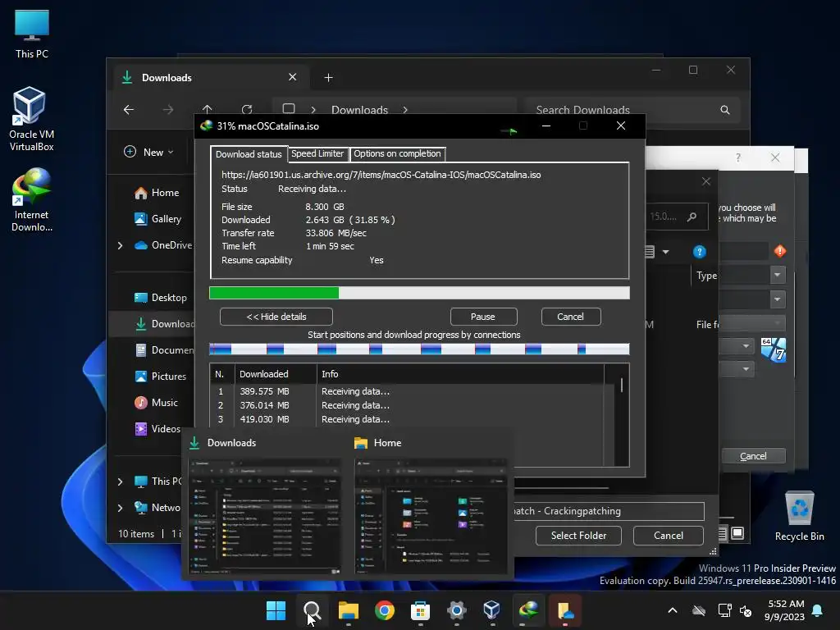The image size is (840, 630).
Task: Open Downloads window thumbnail preview
Action: 265,517
